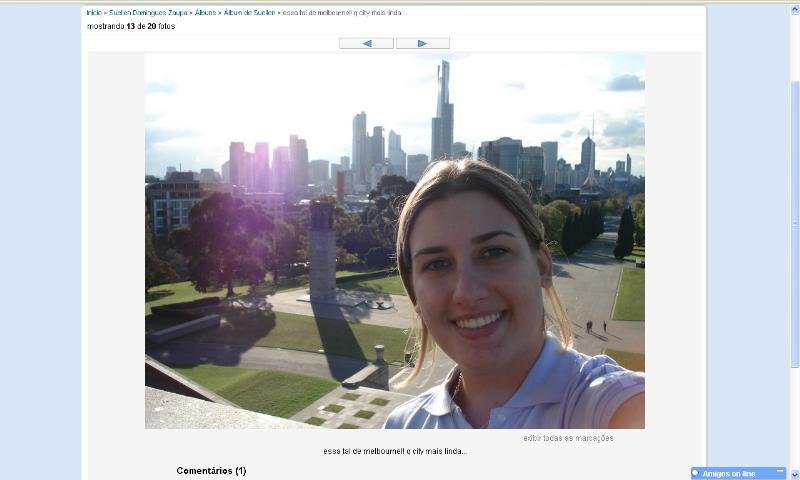Open the Suelen Domingues Zaupa profile link
This screenshot has width=800, height=480.
point(148,13)
